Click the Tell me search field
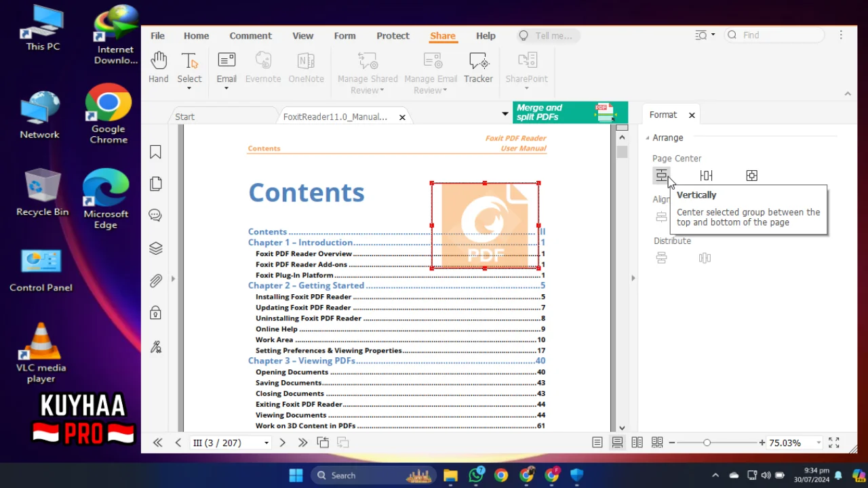The width and height of the screenshot is (868, 488). click(x=548, y=36)
